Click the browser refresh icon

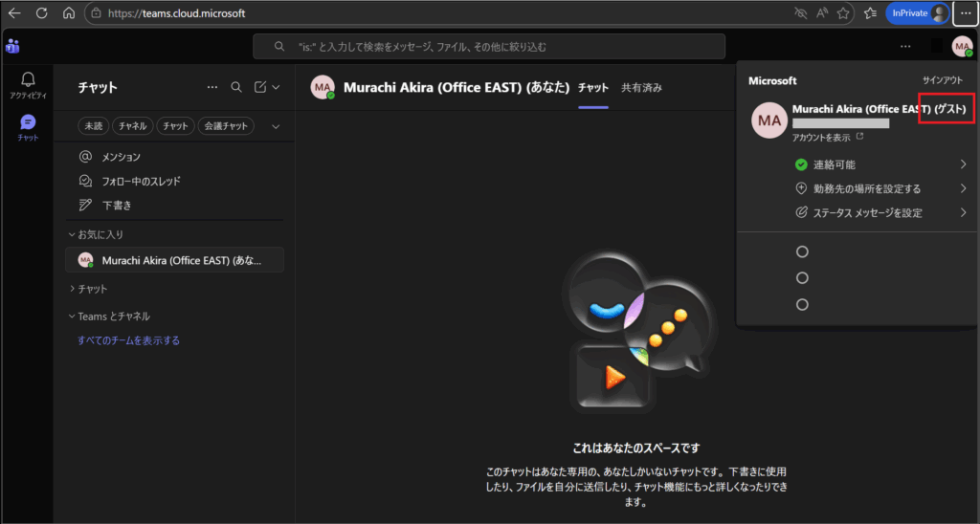(x=41, y=13)
